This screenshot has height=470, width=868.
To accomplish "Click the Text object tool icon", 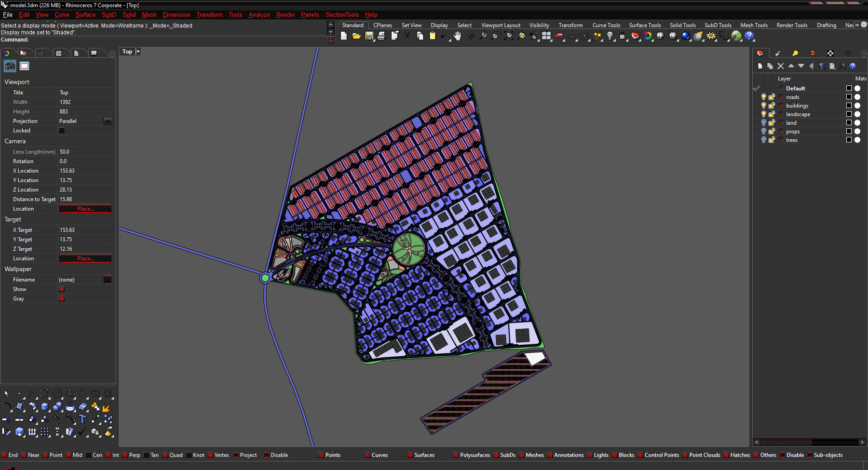I will click(x=82, y=419).
